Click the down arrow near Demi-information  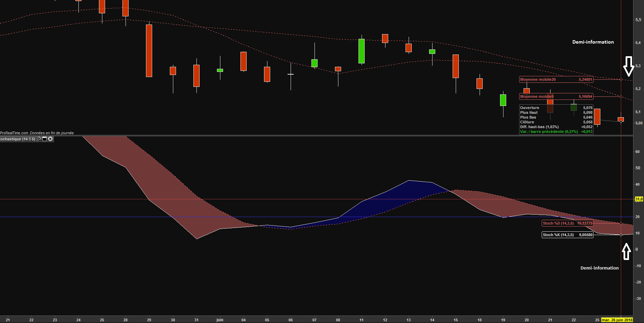629,66
